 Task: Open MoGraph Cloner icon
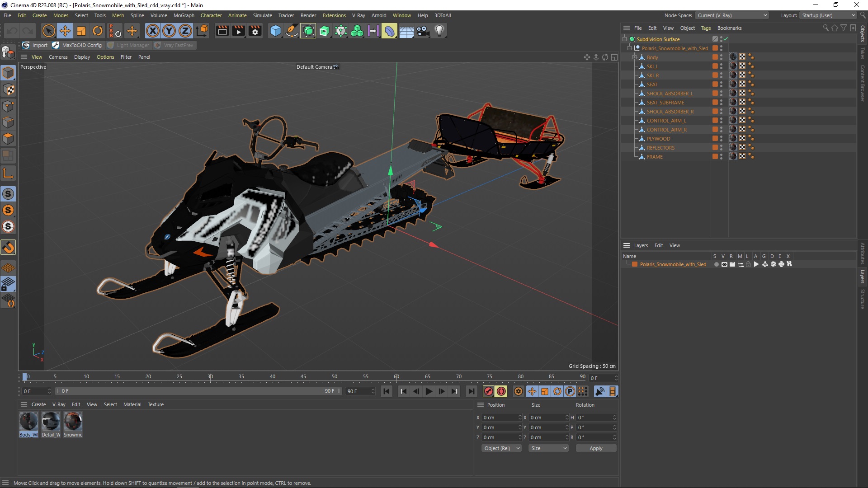pos(357,31)
